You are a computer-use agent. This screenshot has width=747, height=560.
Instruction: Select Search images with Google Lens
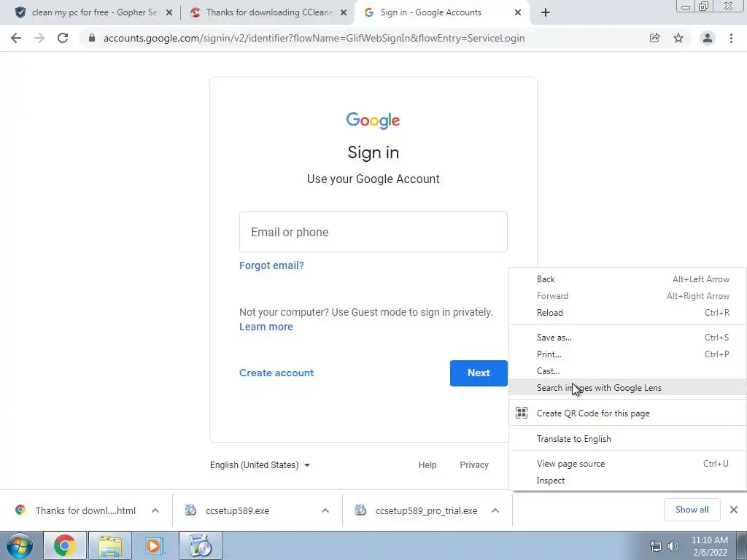pos(628,388)
